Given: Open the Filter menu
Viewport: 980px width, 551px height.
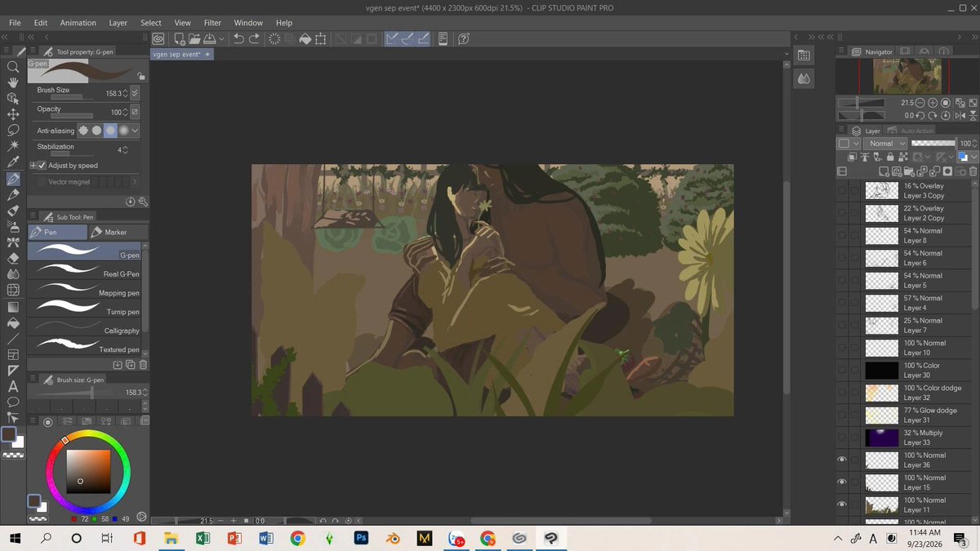Looking at the screenshot, I should pos(212,23).
